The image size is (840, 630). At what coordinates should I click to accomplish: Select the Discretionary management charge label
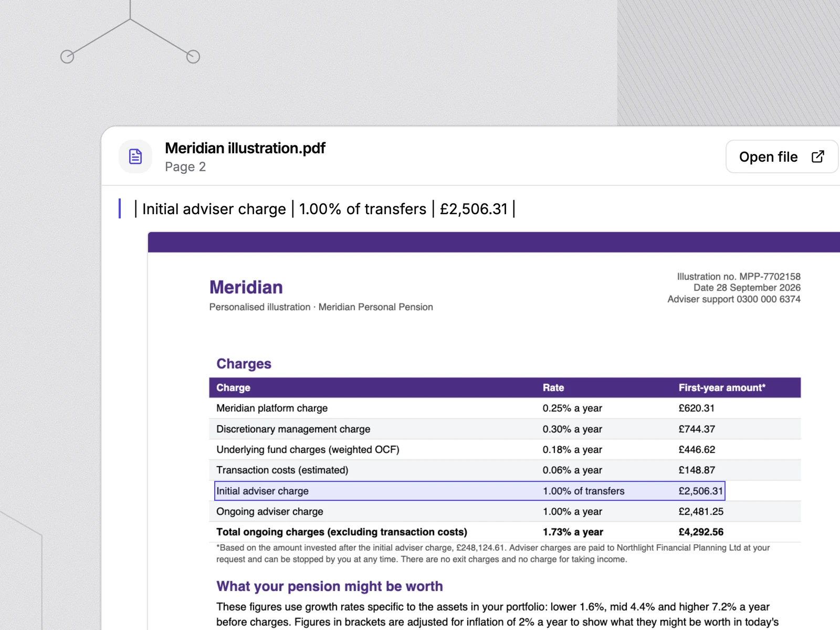pos(293,429)
